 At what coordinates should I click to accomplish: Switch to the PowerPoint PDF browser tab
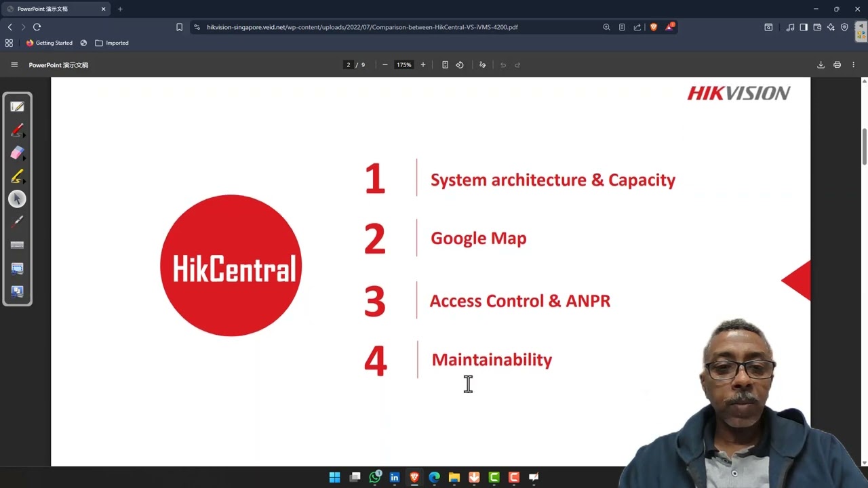(56, 9)
